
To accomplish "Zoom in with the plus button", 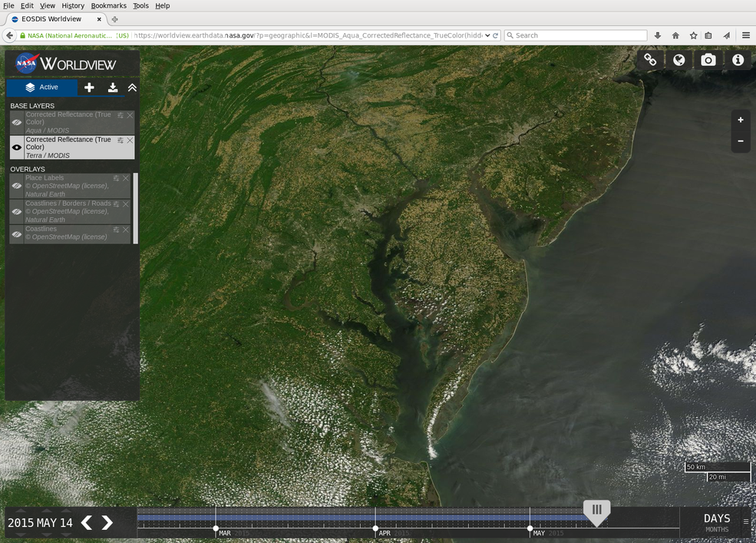I will pos(739,119).
